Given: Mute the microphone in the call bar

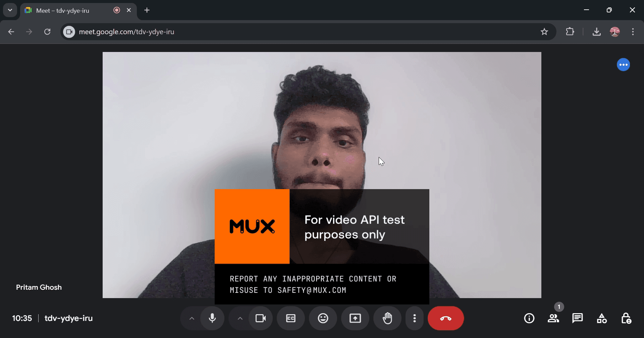Looking at the screenshot, I should point(212,318).
